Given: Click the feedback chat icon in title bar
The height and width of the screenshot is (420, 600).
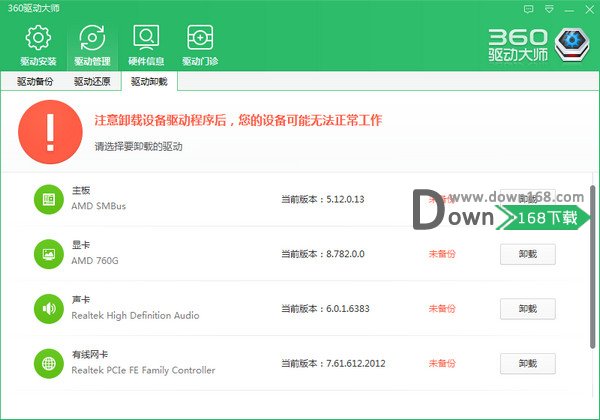Looking at the screenshot, I should point(528,9).
